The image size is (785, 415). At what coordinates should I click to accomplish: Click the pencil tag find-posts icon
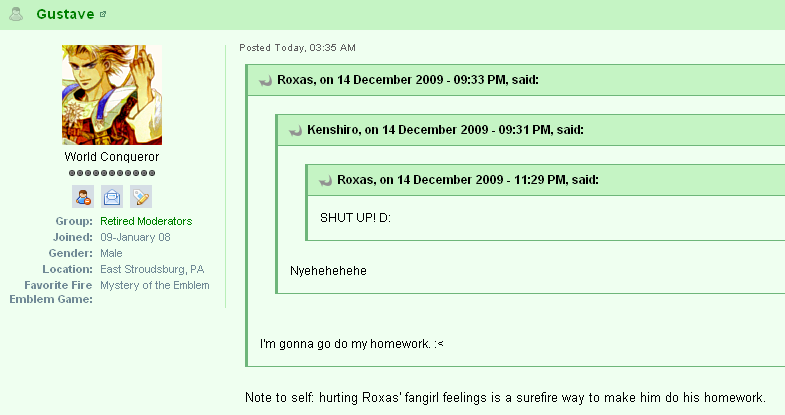(141, 197)
